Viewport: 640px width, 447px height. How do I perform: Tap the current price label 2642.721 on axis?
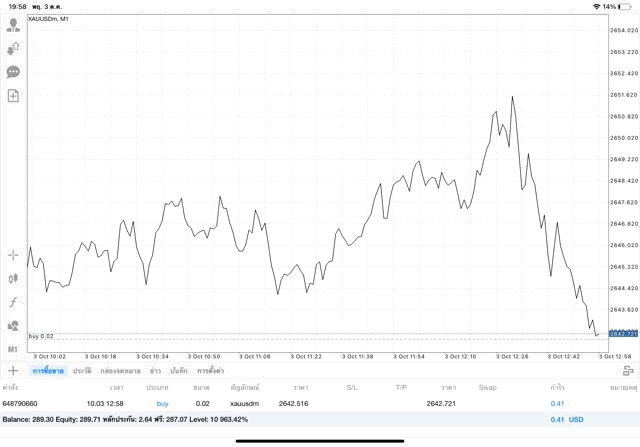623,332
